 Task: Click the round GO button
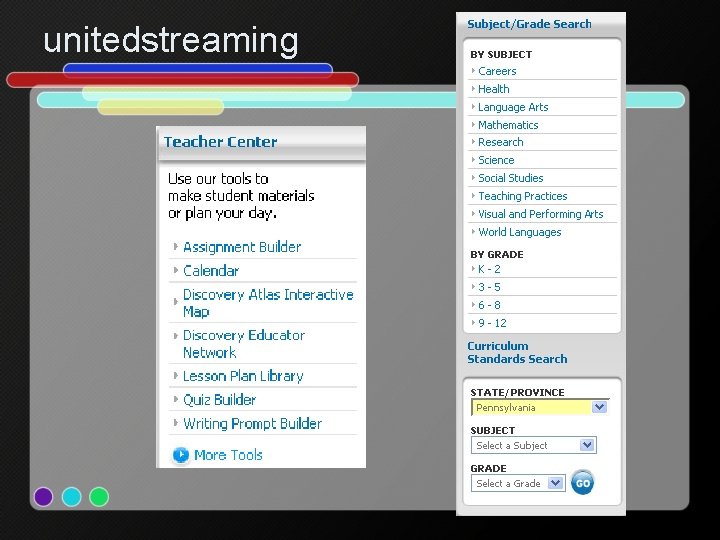click(x=582, y=483)
